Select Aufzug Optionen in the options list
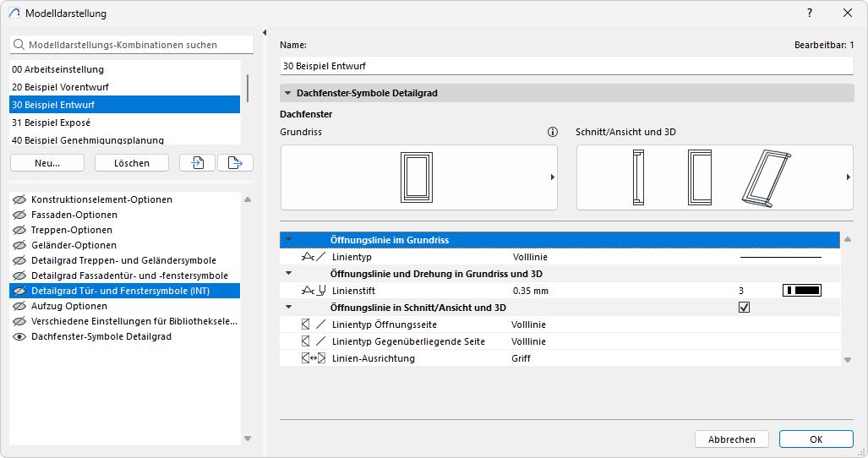 pyautogui.click(x=69, y=306)
